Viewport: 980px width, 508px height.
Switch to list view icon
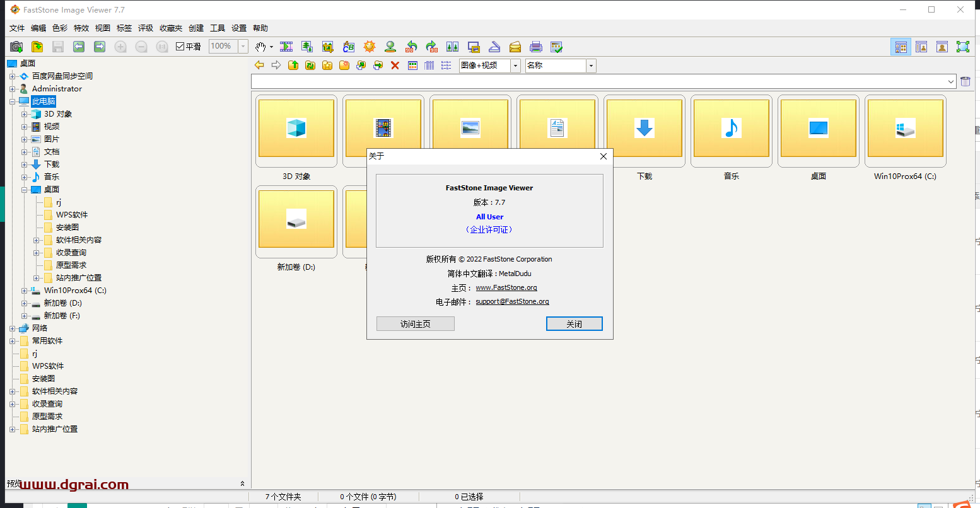[446, 65]
